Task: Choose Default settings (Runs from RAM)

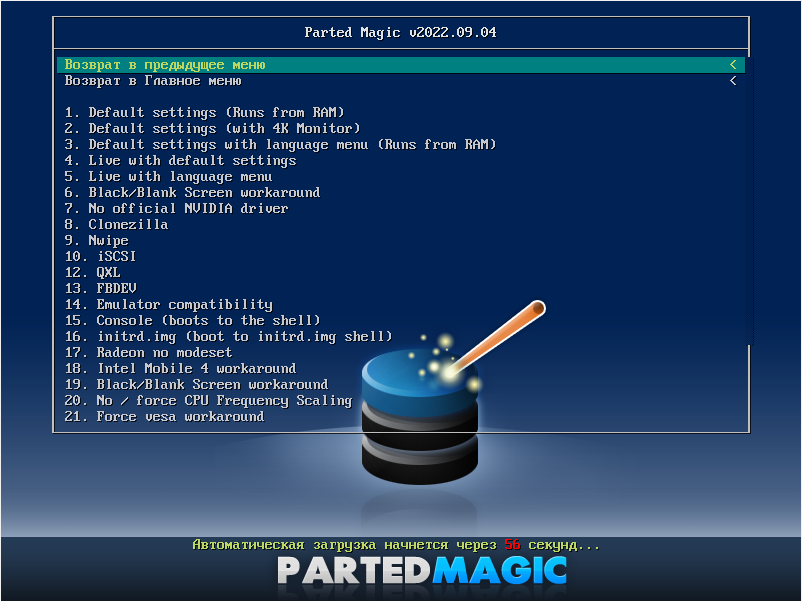Action: tap(204, 113)
